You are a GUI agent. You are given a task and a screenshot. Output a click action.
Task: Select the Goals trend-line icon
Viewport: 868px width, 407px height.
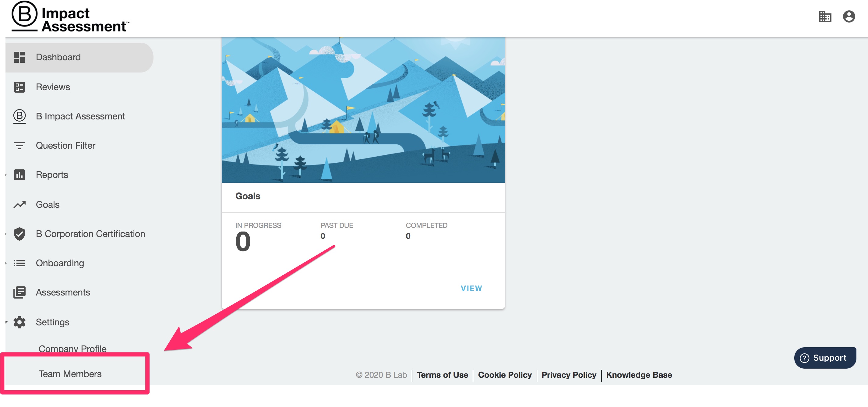point(19,204)
